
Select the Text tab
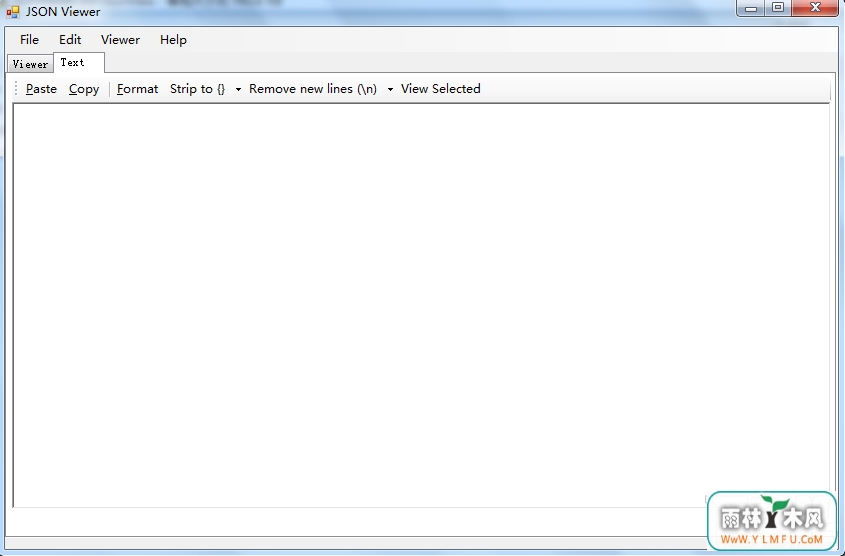pyautogui.click(x=79, y=62)
